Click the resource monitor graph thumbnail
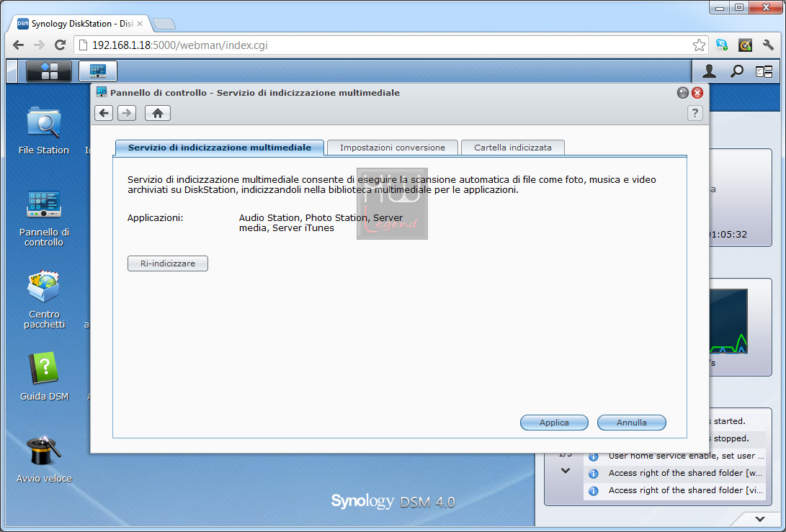Image resolution: width=786 pixels, height=532 pixels. tap(728, 322)
